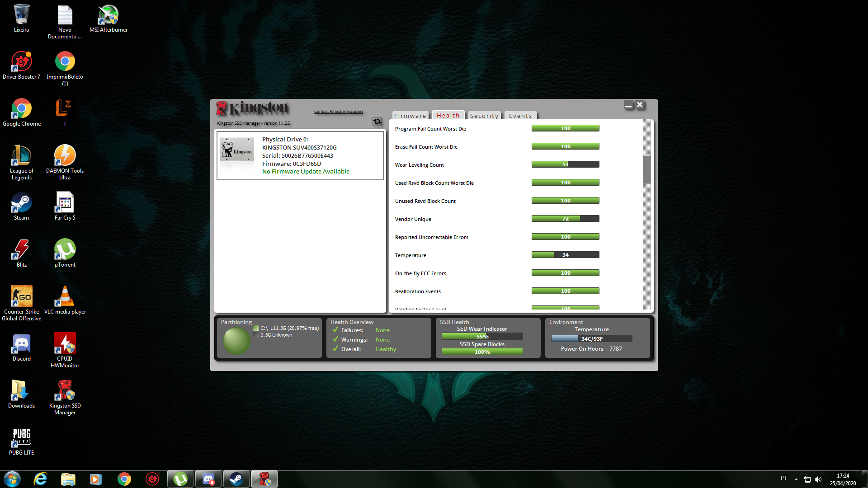Select the Discord desktop shortcut

(21, 347)
